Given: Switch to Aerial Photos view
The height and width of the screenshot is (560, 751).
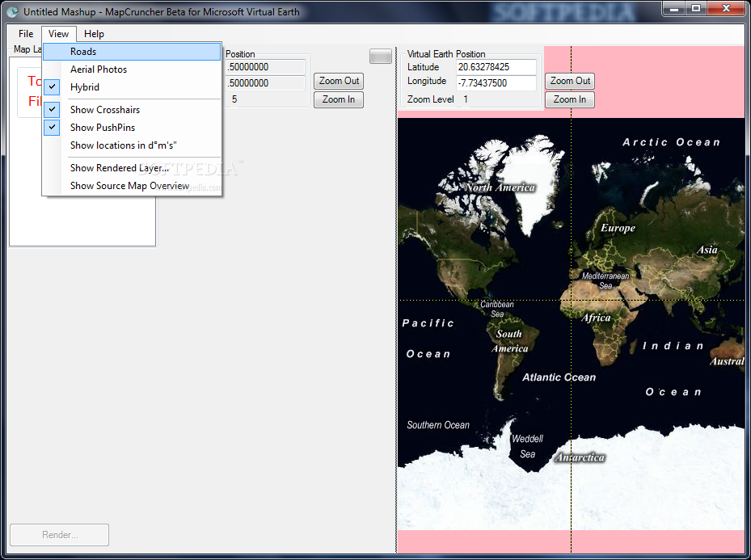Looking at the screenshot, I should (x=132, y=69).
